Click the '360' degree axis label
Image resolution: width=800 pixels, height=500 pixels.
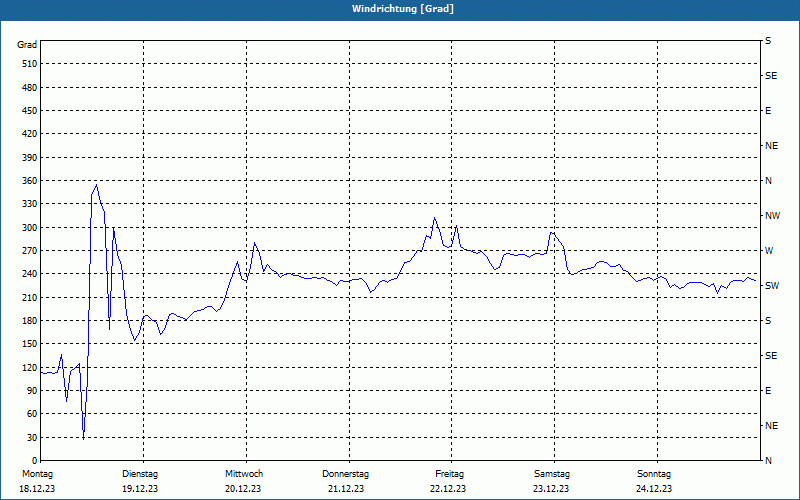coord(30,181)
